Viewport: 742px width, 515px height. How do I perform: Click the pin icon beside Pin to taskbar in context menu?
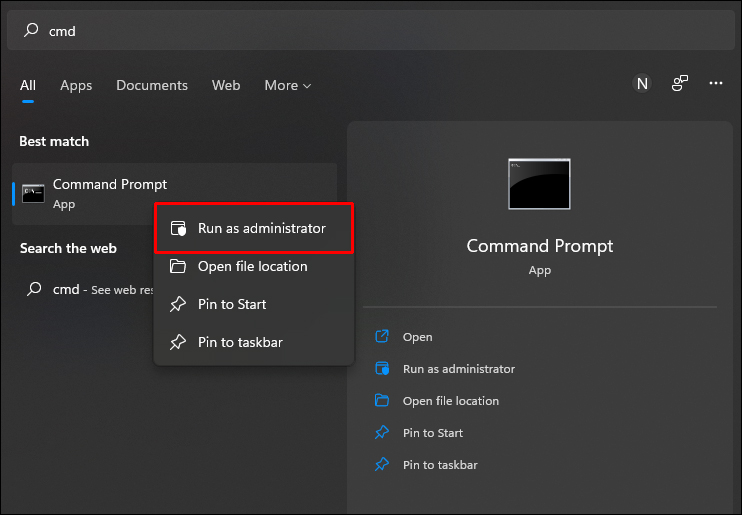tap(178, 342)
